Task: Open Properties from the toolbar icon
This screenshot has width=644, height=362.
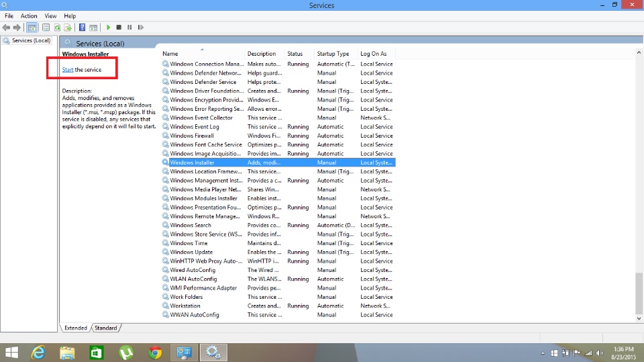Action: [46, 28]
